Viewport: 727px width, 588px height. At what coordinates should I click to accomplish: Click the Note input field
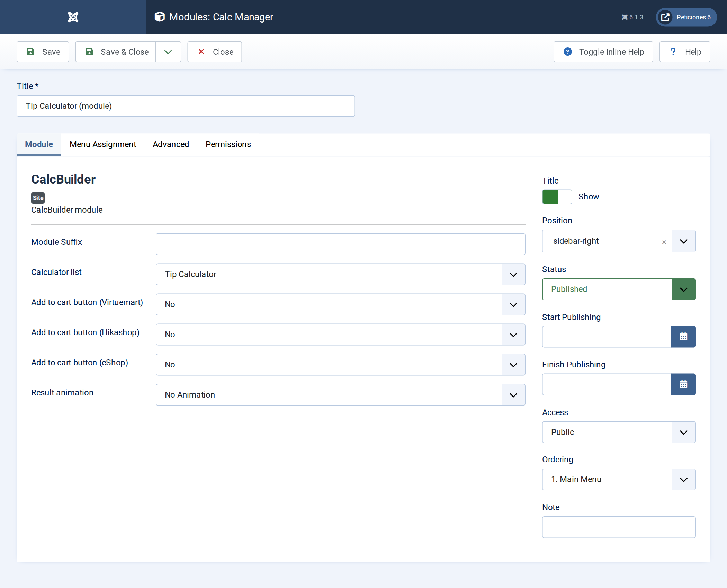[619, 527]
